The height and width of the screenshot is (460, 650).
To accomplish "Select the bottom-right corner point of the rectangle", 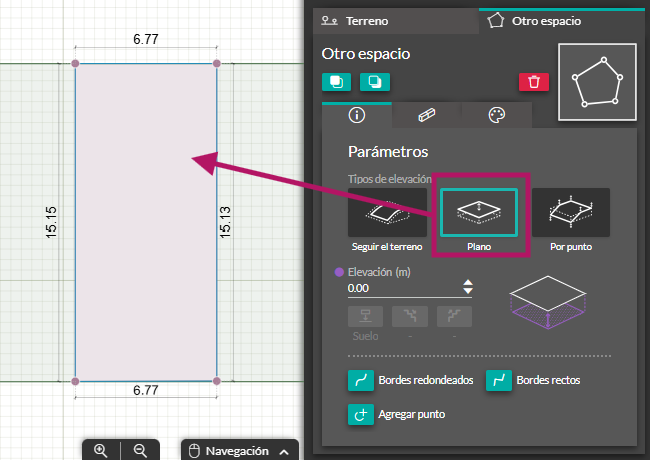I will point(217,381).
